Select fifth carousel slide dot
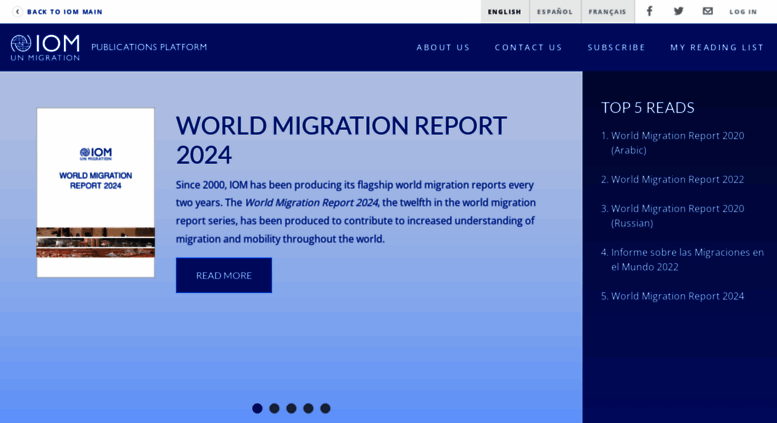777x423 pixels. (325, 408)
